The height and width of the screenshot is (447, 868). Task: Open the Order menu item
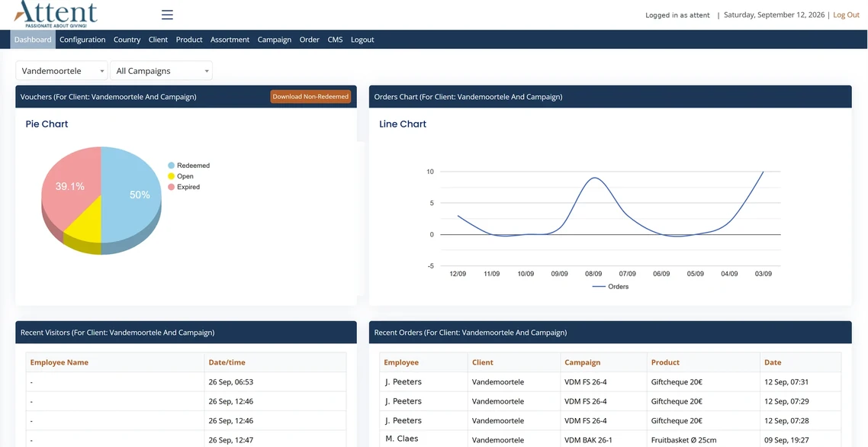(x=310, y=40)
